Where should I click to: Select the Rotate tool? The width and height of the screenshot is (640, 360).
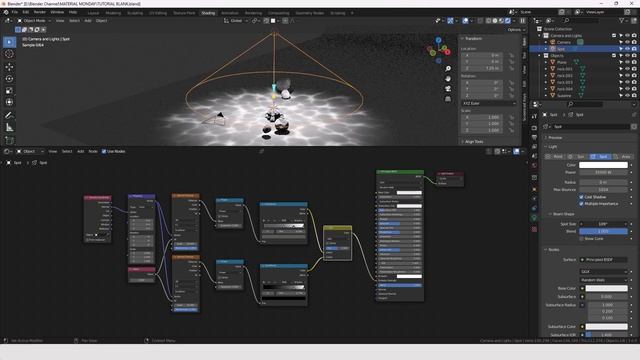[x=9, y=78]
